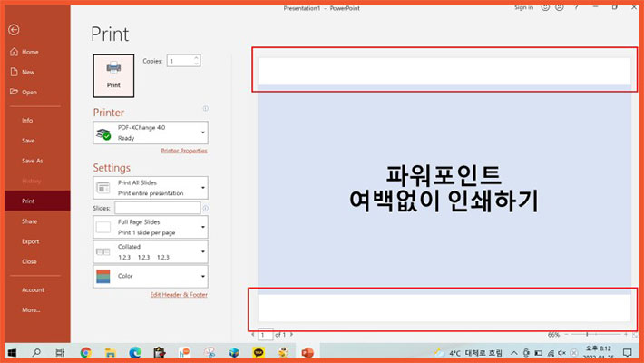The width and height of the screenshot is (644, 363).
Task: Send a smile feedback icon
Action: [545, 7]
